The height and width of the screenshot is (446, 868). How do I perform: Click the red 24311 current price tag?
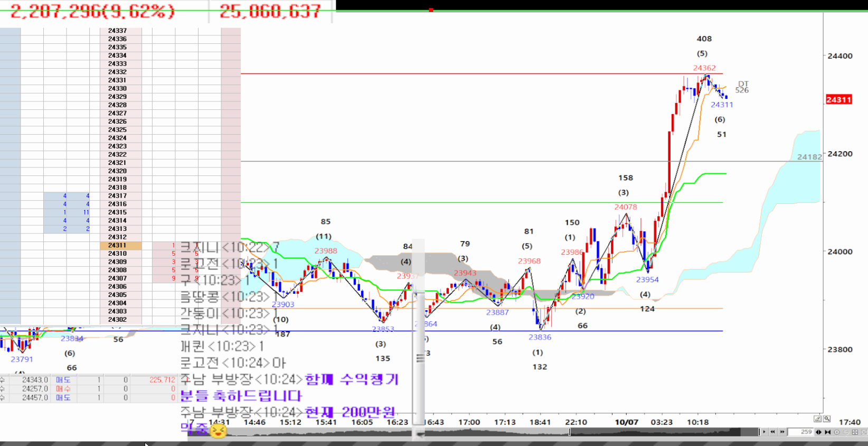point(838,99)
